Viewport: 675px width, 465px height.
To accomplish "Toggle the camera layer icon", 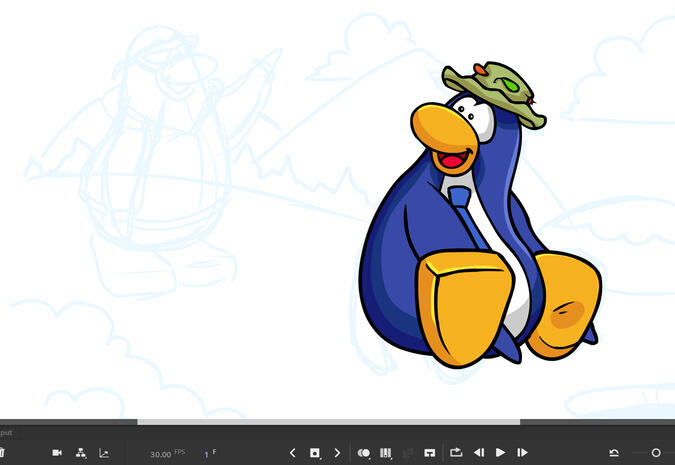I will tap(57, 453).
